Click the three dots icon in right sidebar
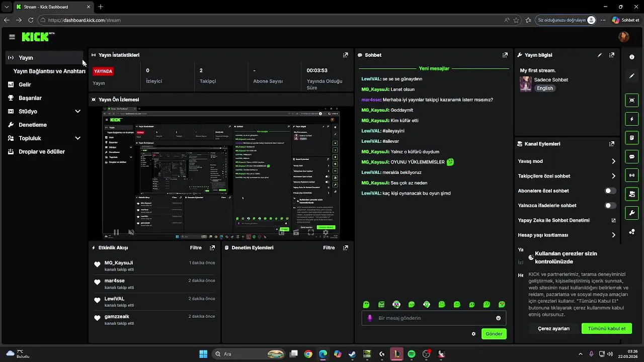Viewport: 644px width, 362px height. (x=632, y=232)
